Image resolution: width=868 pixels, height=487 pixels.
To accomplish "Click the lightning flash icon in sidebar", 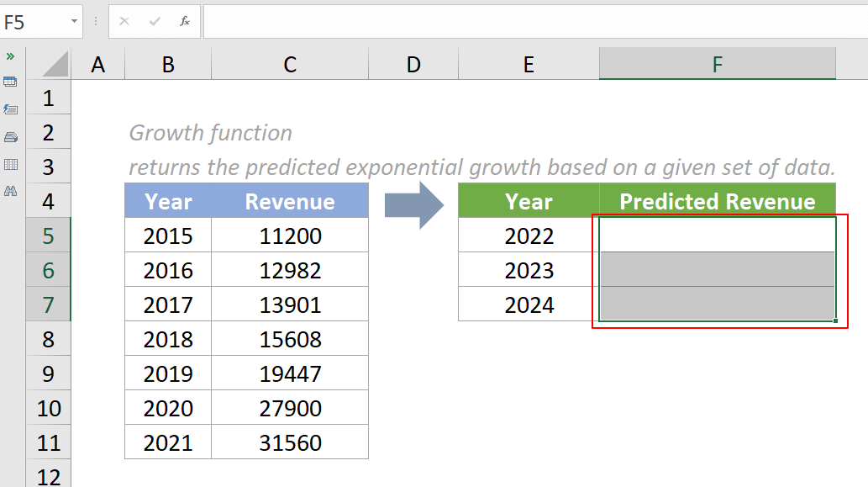I will click(x=11, y=109).
